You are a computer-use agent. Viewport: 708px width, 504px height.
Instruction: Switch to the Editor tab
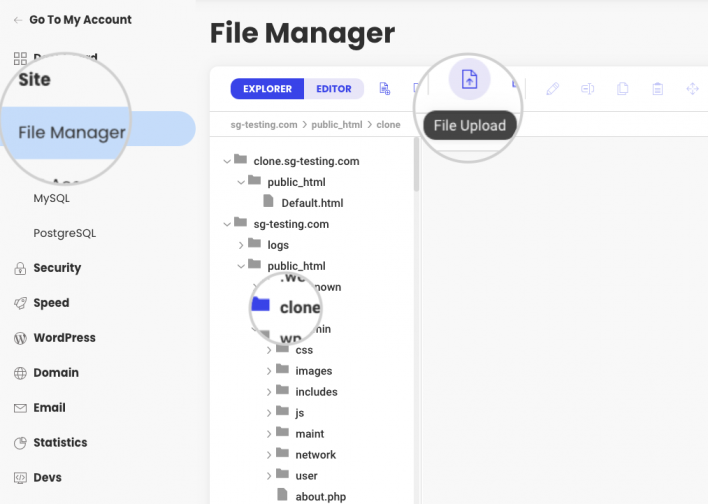point(334,89)
